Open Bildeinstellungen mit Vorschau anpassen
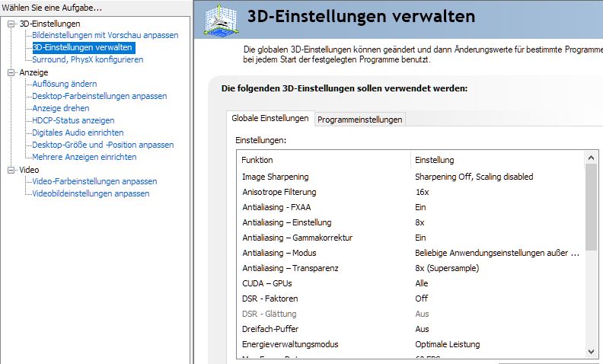The image size is (603, 364). (x=105, y=35)
